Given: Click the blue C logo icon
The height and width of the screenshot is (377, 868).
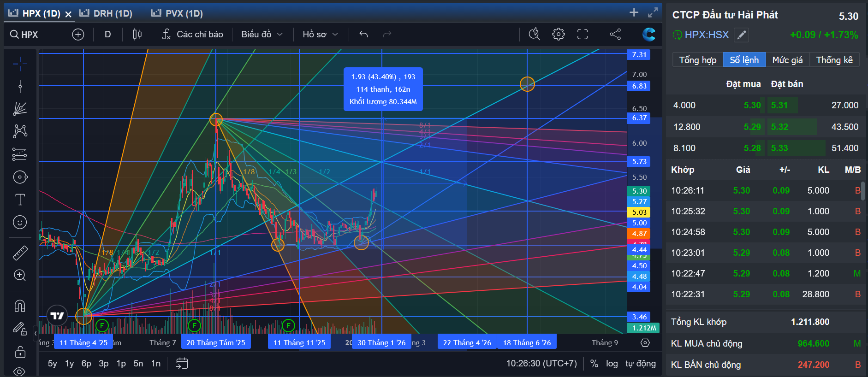Looking at the screenshot, I should (648, 34).
